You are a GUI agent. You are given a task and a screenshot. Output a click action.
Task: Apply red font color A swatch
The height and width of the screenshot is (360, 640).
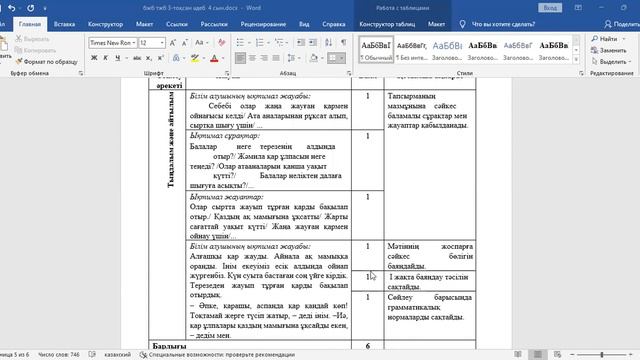(x=214, y=58)
